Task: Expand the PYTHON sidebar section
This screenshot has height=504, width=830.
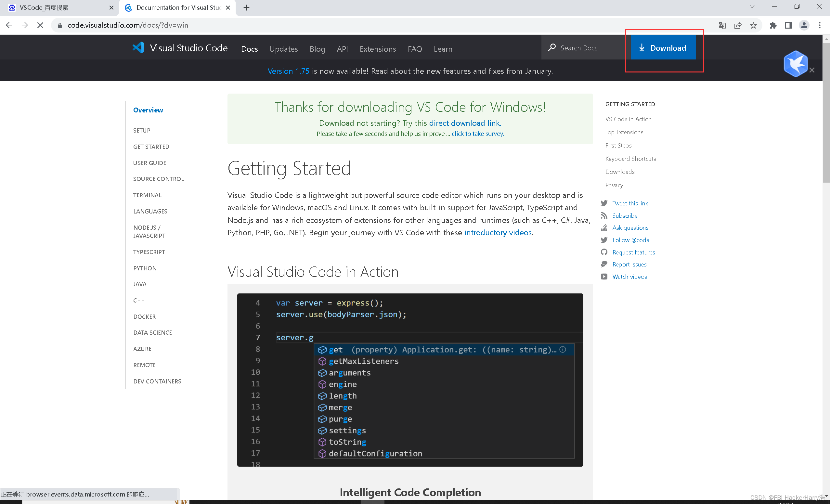Action: (145, 268)
